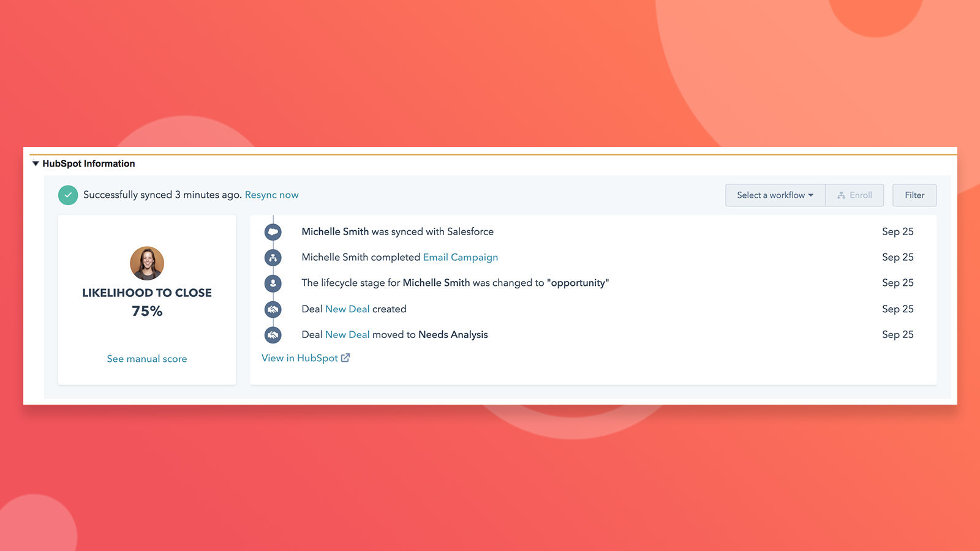Open the See manual score link

point(147,359)
